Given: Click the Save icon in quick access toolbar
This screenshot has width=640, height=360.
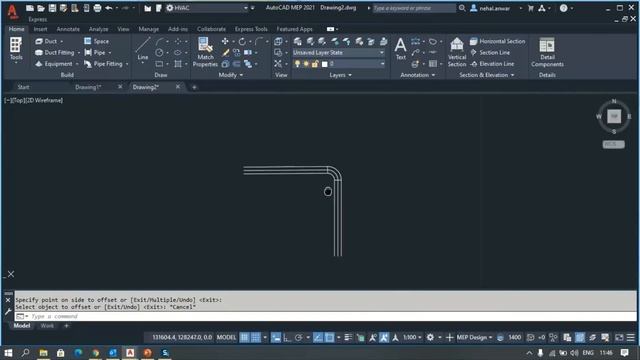Looking at the screenshot, I should [x=52, y=8].
